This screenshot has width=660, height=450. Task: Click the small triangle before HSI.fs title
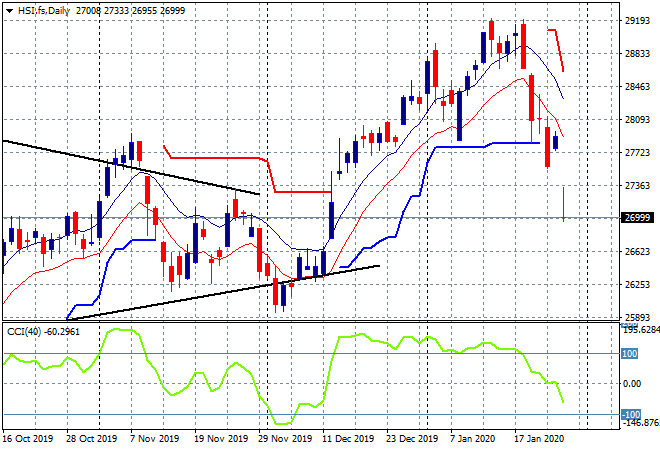[9, 11]
